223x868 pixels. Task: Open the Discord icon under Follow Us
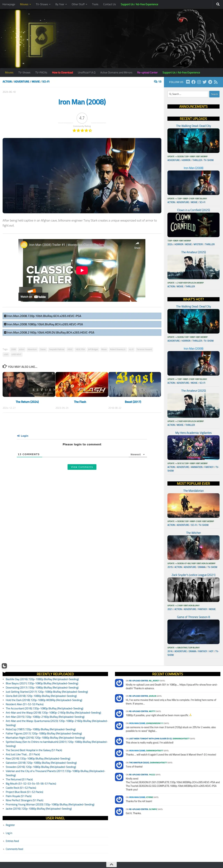coord(188,82)
